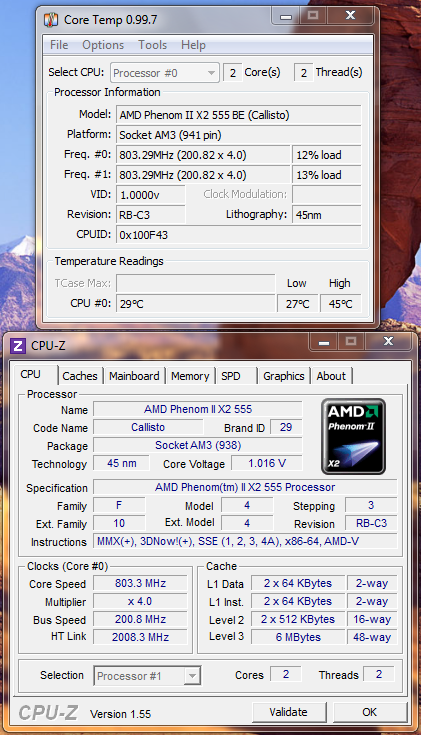Click the CPU #0 29°C temperature field
The height and width of the screenshot is (735, 421).
coord(195,303)
